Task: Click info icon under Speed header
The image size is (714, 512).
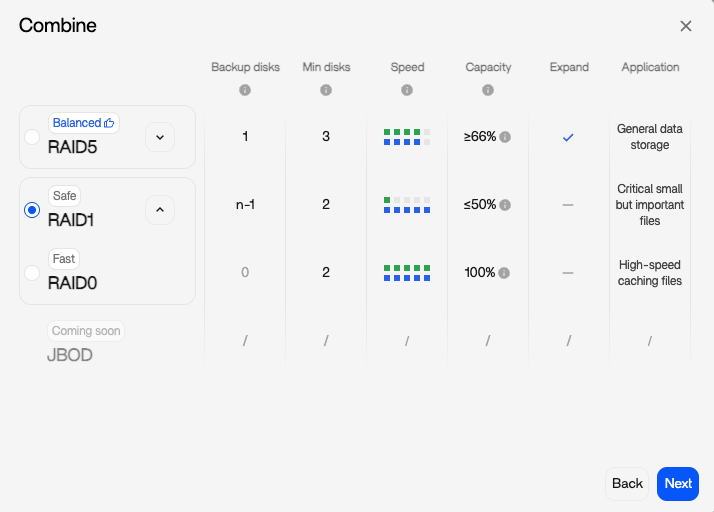Action: (407, 90)
